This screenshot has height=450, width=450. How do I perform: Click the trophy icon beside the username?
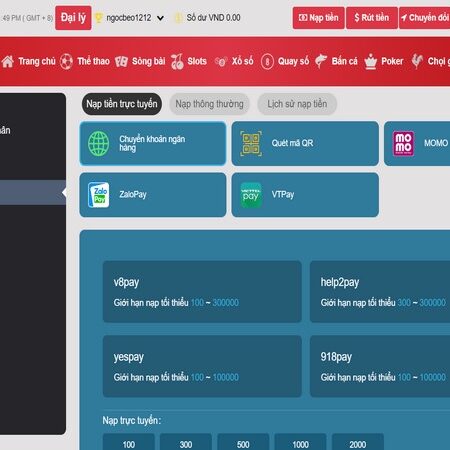pos(98,18)
